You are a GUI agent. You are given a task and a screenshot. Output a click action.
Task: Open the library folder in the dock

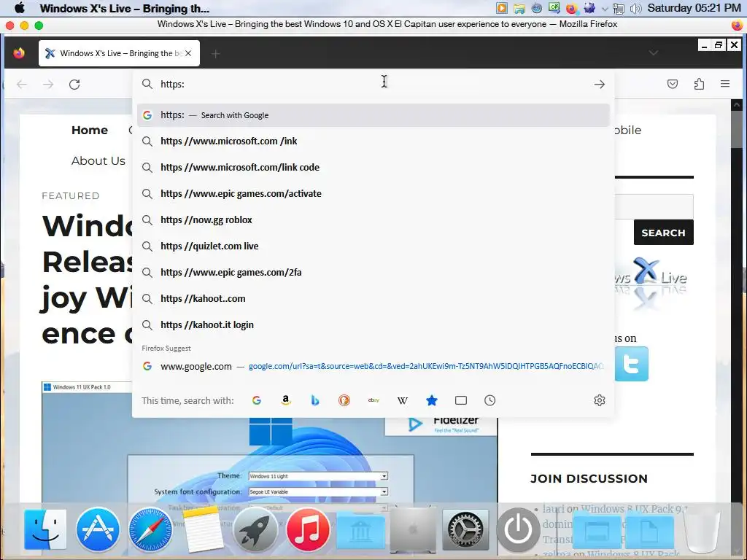click(x=360, y=532)
